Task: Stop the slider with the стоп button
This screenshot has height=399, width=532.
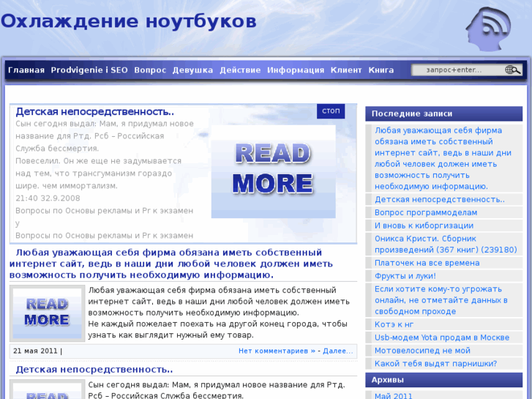Action: (331, 111)
